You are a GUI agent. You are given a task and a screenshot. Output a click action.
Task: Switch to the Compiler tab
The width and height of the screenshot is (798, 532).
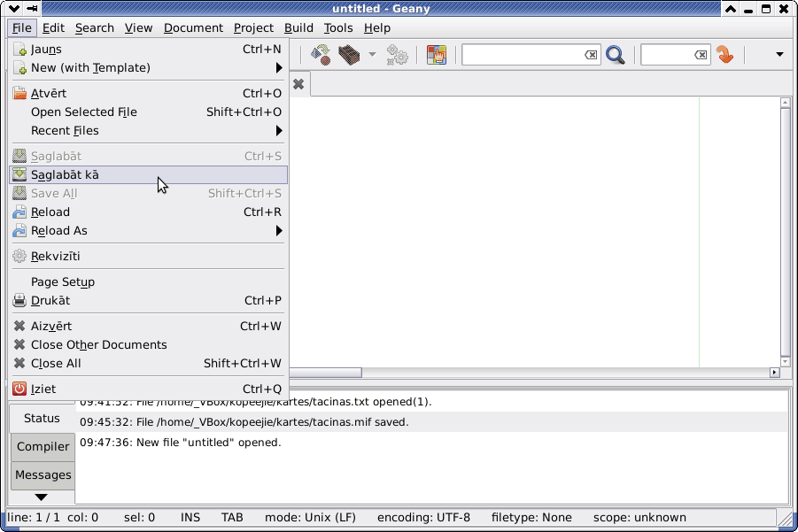(x=43, y=447)
